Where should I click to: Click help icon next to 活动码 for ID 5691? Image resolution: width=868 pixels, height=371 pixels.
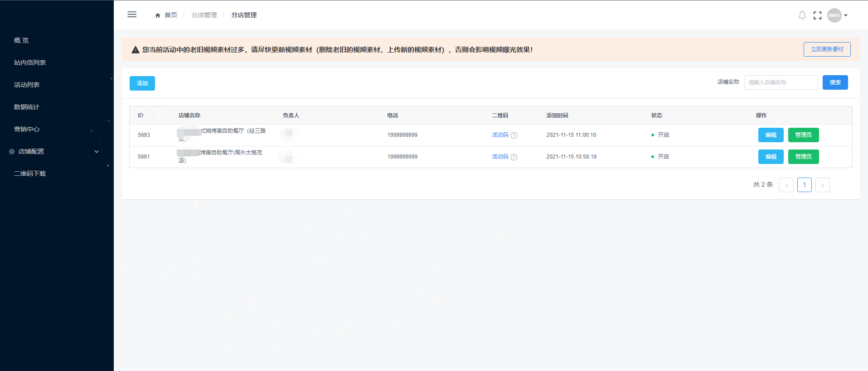pyautogui.click(x=514, y=157)
